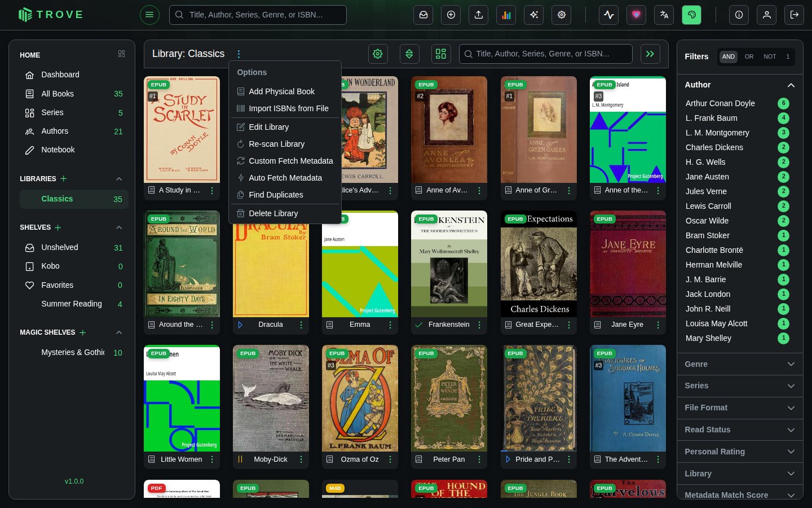Expand the File Format filter section

(740, 408)
